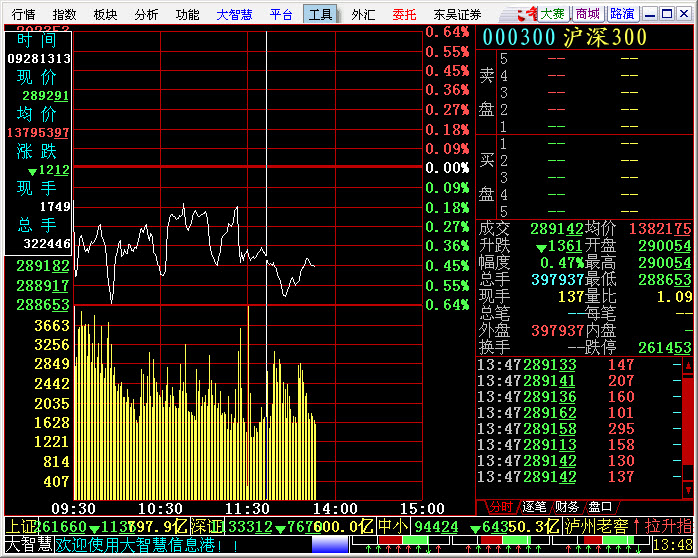Switch to the 逐笔 tab

pyautogui.click(x=536, y=507)
